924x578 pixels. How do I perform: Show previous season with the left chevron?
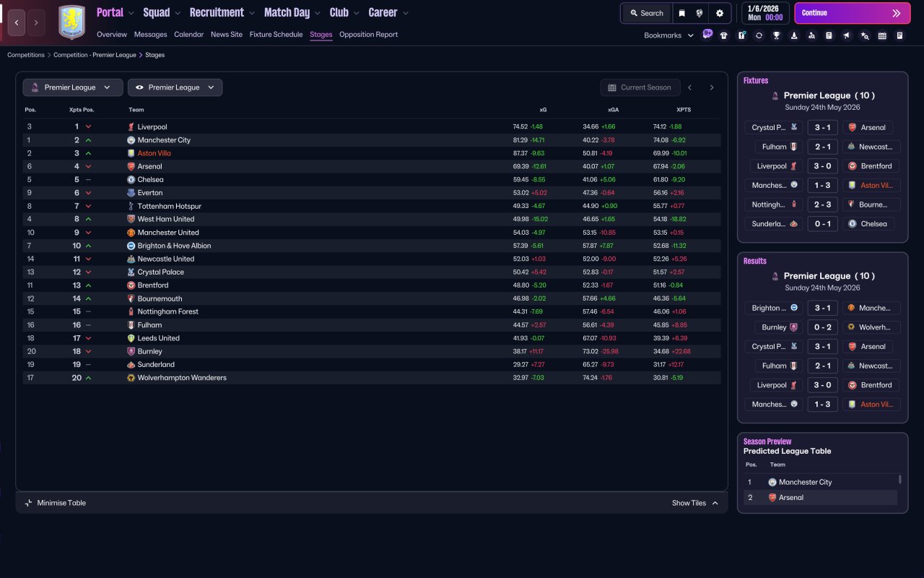(x=690, y=87)
